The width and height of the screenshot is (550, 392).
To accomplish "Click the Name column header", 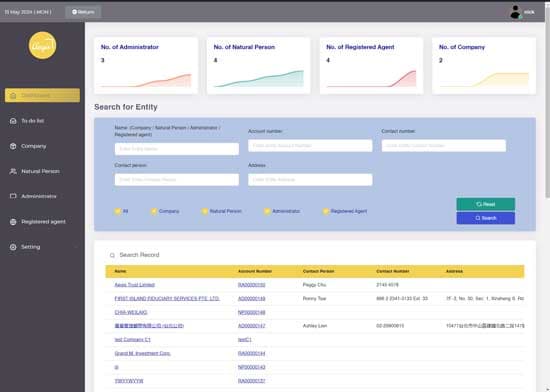I will click(120, 271).
